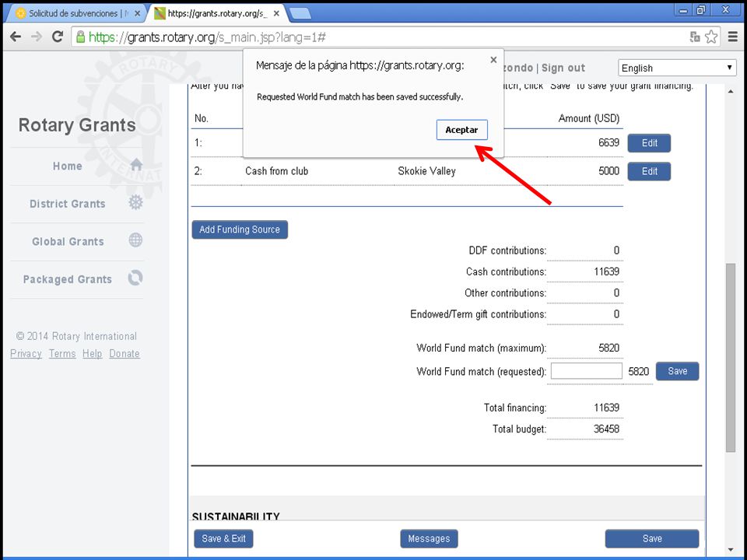The width and height of the screenshot is (747, 560).
Task: Open a new browser tab
Action: click(300, 14)
